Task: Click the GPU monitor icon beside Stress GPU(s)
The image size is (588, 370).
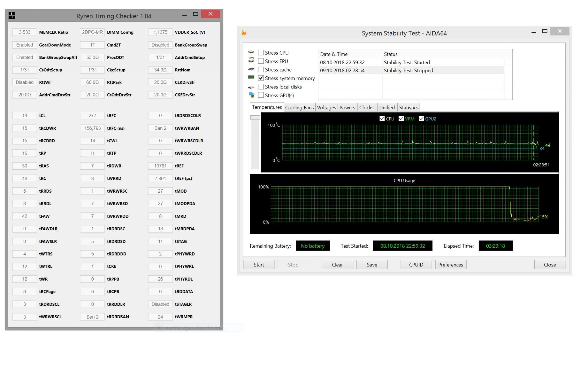Action: click(x=252, y=95)
